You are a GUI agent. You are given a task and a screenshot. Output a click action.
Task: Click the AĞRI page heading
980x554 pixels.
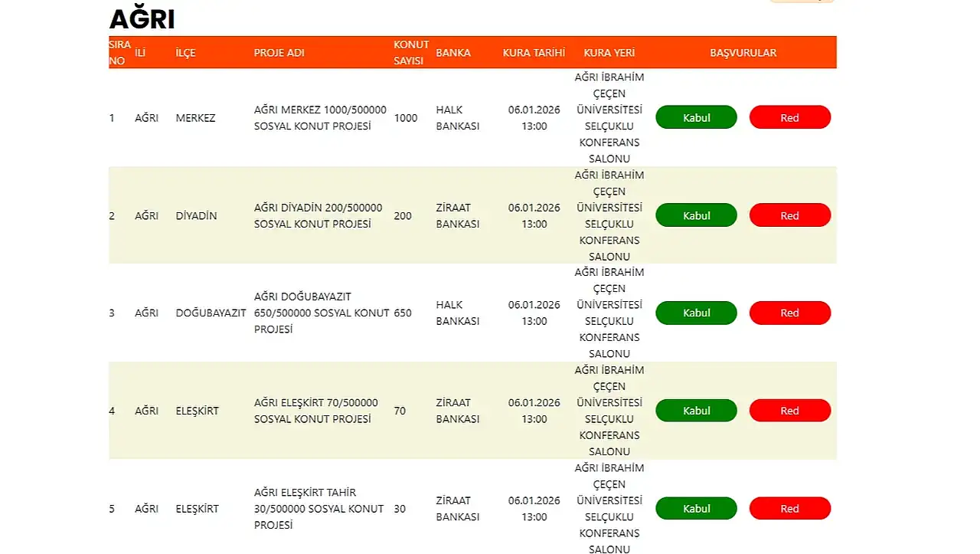point(142,19)
